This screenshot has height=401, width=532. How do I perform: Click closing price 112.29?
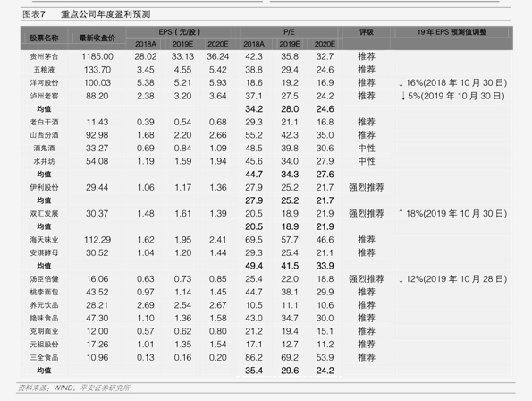(x=97, y=240)
